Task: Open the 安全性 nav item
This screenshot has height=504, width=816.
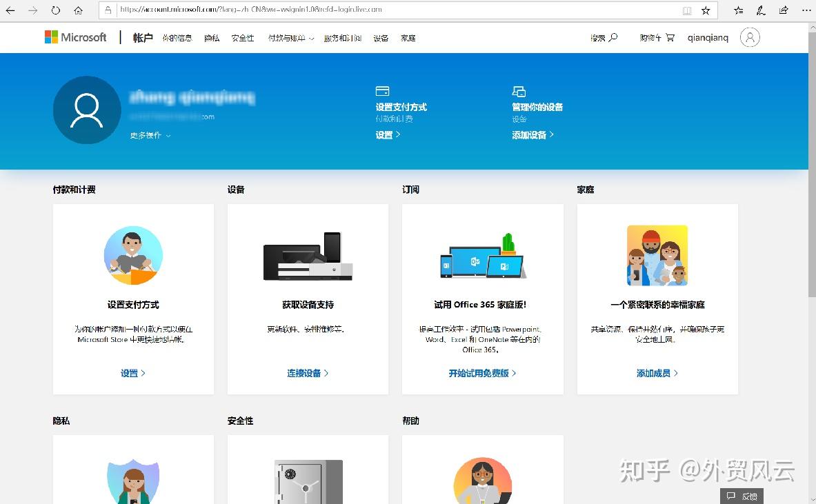Action: 243,38
